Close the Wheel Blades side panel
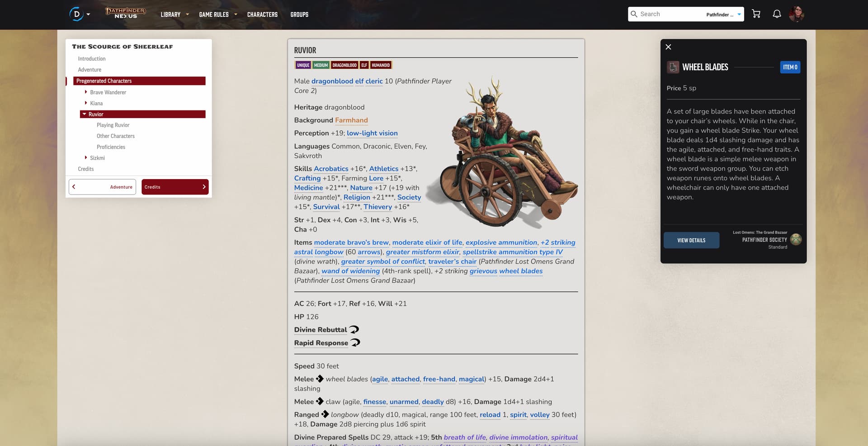Image resolution: width=868 pixels, height=446 pixels. [668, 47]
